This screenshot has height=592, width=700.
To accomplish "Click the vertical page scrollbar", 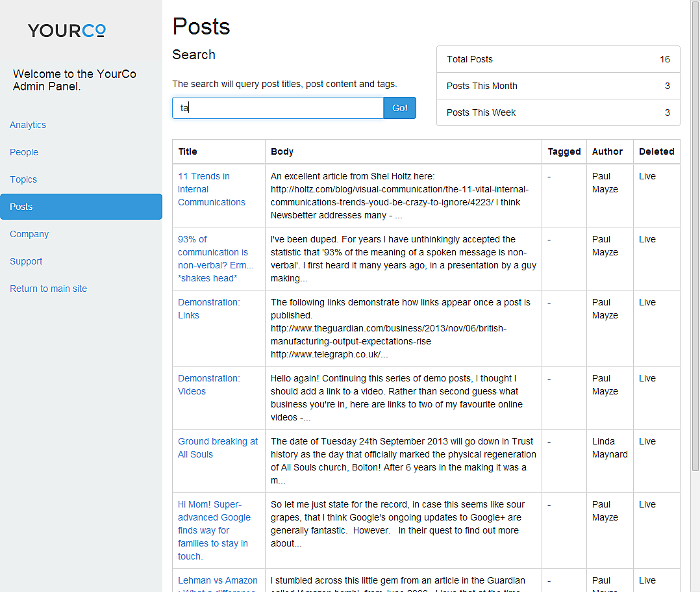I will tap(695, 234).
